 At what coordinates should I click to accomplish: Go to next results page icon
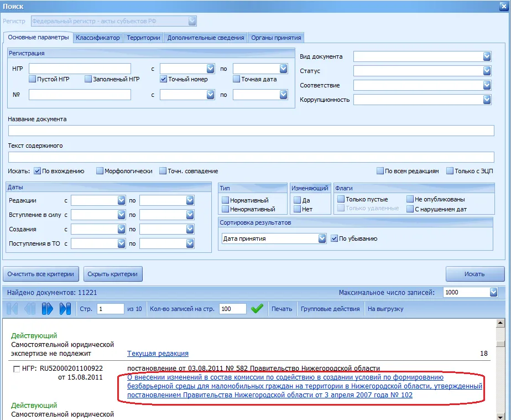coord(47,309)
